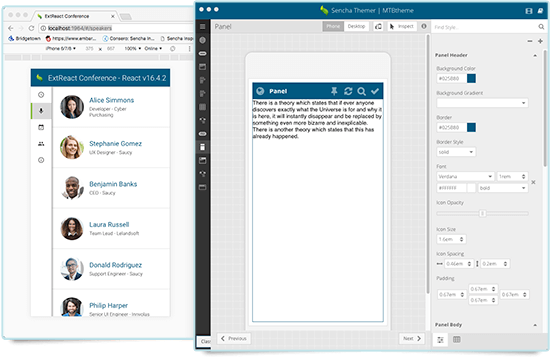Select the ExtReact Conference browser tab
Viewport: 550px width, 362px height.
[74, 16]
